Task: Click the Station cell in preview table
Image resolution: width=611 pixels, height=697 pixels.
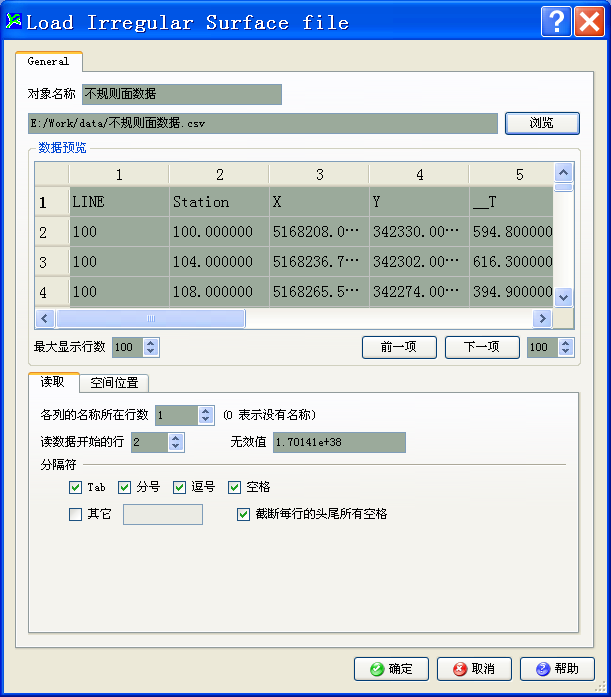Action: click(220, 202)
